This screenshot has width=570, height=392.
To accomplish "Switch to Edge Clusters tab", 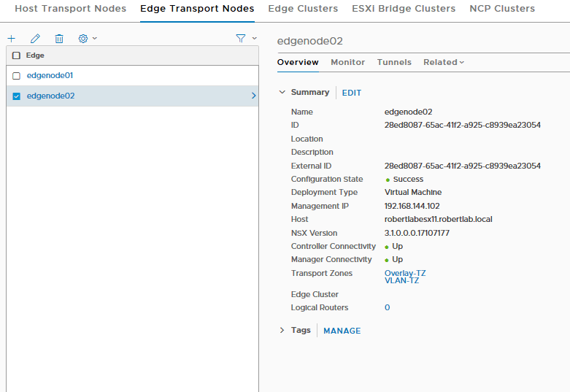I will point(303,9).
